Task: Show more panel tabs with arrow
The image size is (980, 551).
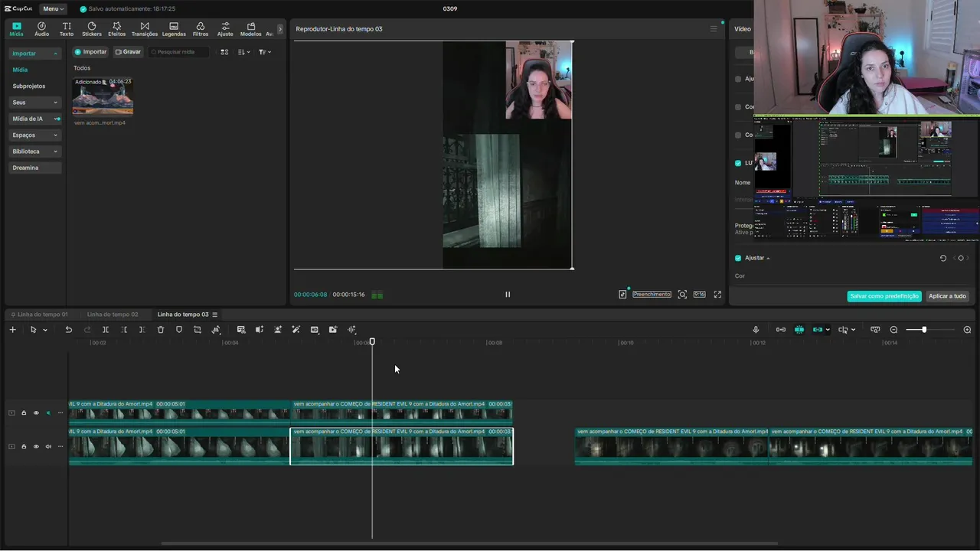Action: [x=279, y=29]
